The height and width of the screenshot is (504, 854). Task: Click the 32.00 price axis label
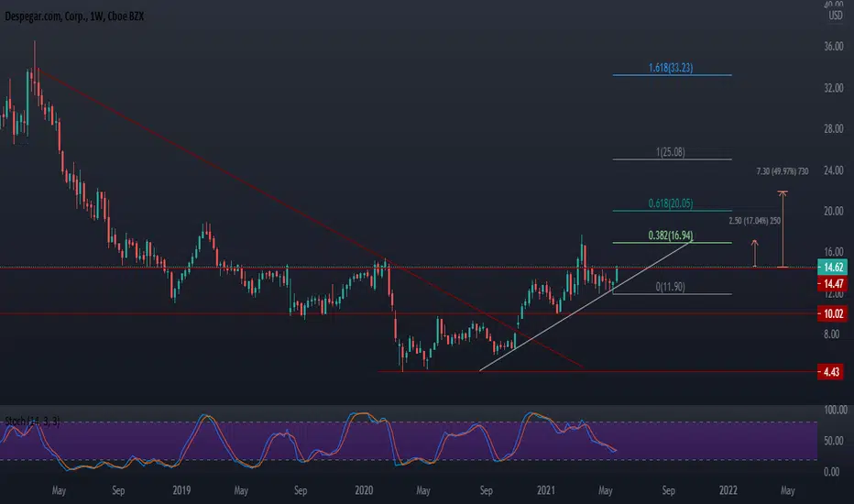(x=833, y=88)
